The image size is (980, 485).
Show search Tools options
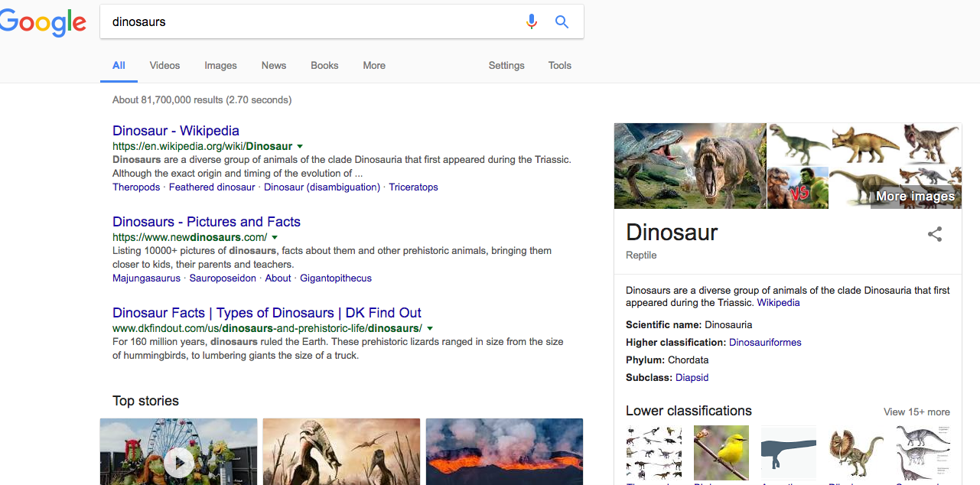559,66
